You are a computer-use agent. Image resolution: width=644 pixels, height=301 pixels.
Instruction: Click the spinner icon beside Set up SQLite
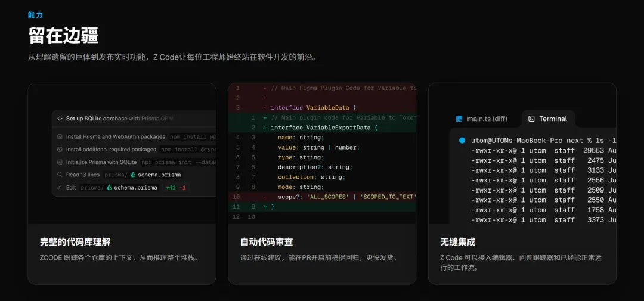click(x=60, y=118)
